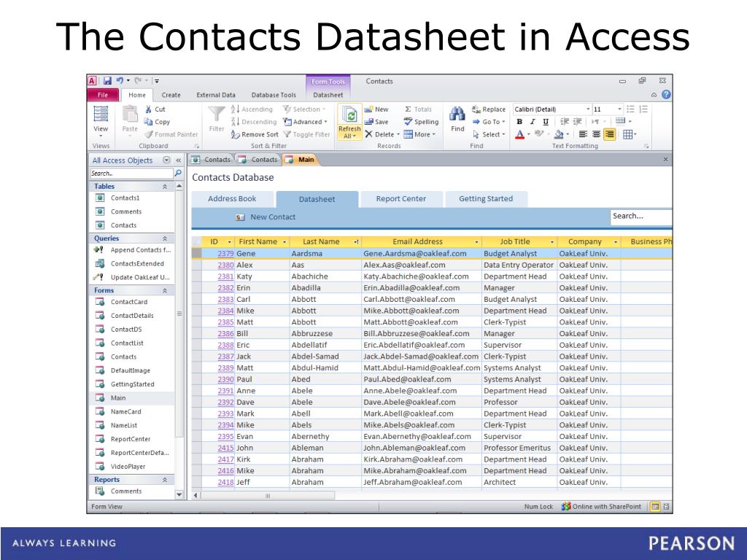Viewport: 747px width, 560px height.
Task: Click Save in the Records group
Action: pyautogui.click(x=376, y=122)
